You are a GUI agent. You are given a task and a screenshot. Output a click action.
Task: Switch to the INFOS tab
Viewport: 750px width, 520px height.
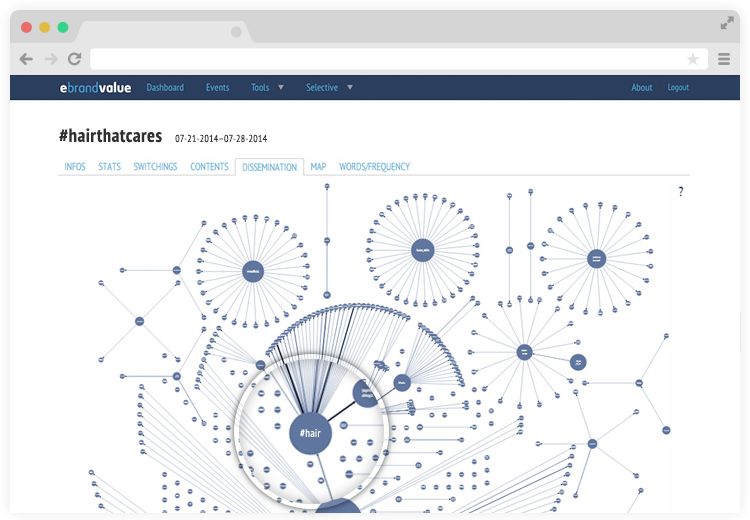pos(75,166)
